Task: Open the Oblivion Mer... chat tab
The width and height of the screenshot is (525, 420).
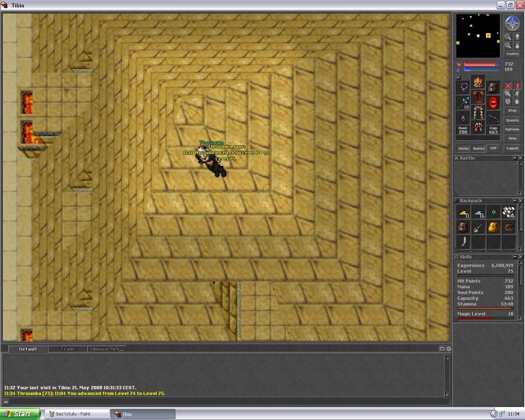Action: 107,349
